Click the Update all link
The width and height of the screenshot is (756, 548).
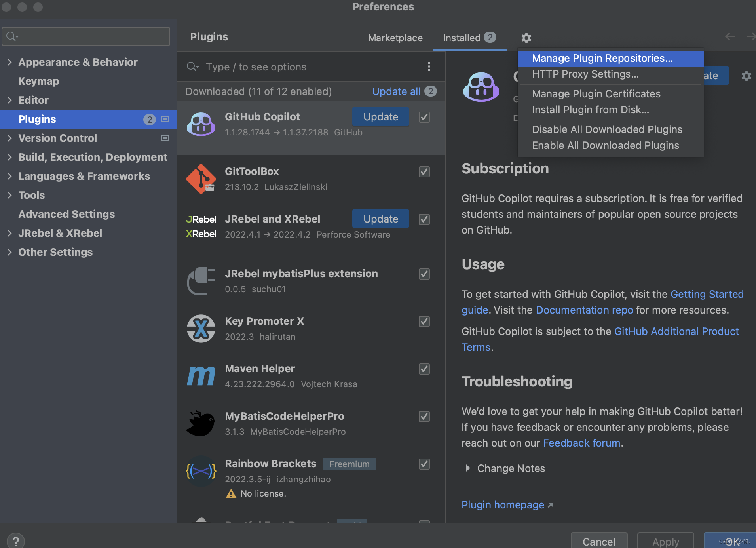pos(396,91)
